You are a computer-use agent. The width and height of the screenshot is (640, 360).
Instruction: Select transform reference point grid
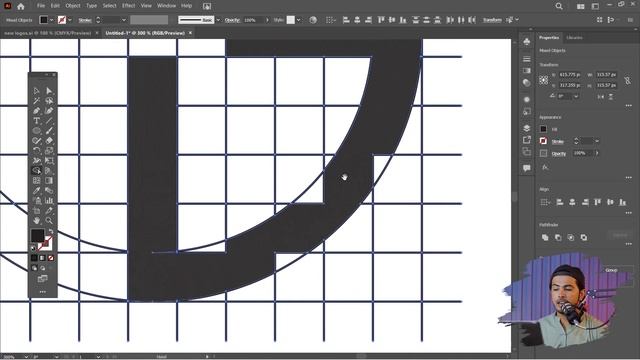543,80
